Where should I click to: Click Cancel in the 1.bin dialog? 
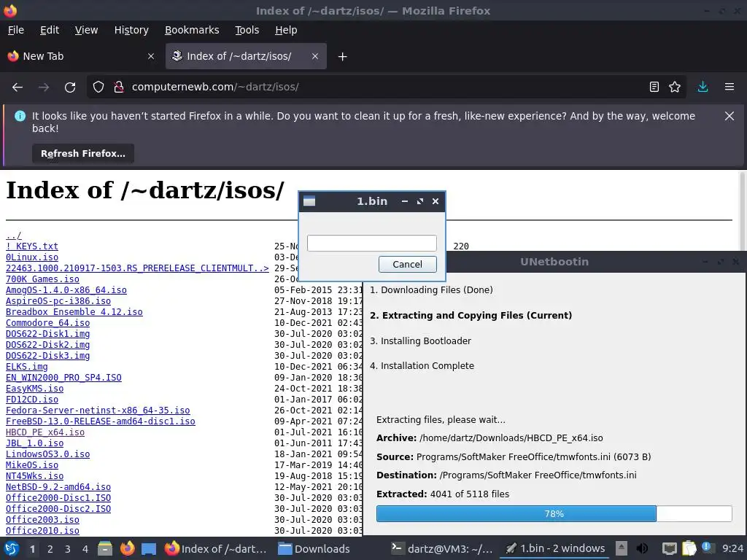(407, 264)
